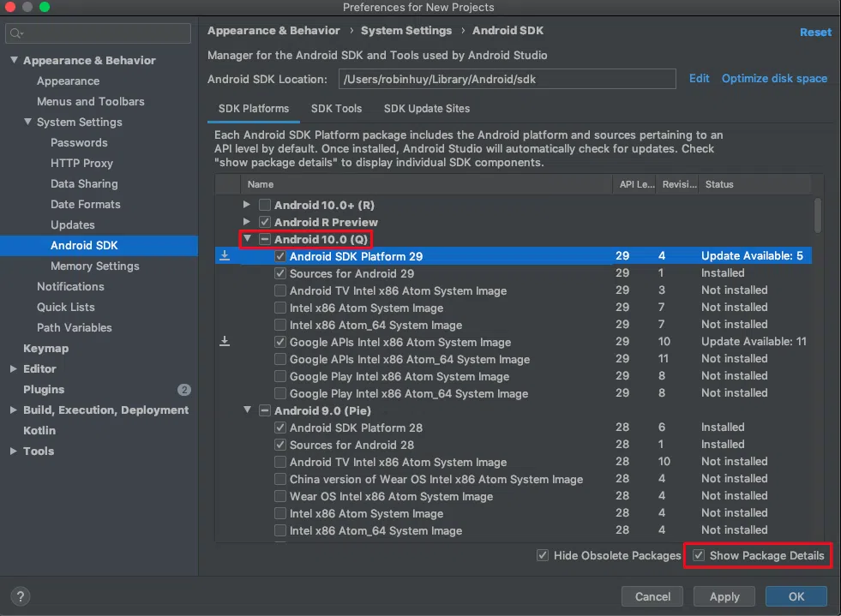
Task: Open SDK Update Sites tab
Action: click(427, 109)
